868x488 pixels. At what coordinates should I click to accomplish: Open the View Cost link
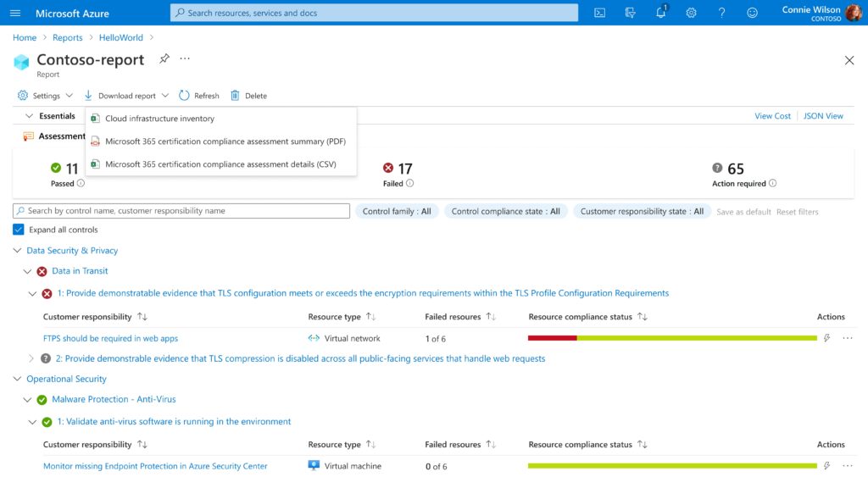tap(772, 115)
